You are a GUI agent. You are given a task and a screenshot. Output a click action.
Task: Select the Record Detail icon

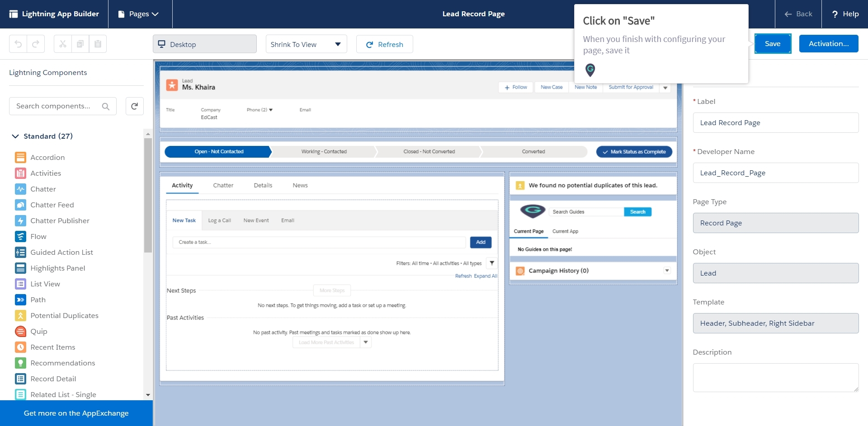[20, 379]
